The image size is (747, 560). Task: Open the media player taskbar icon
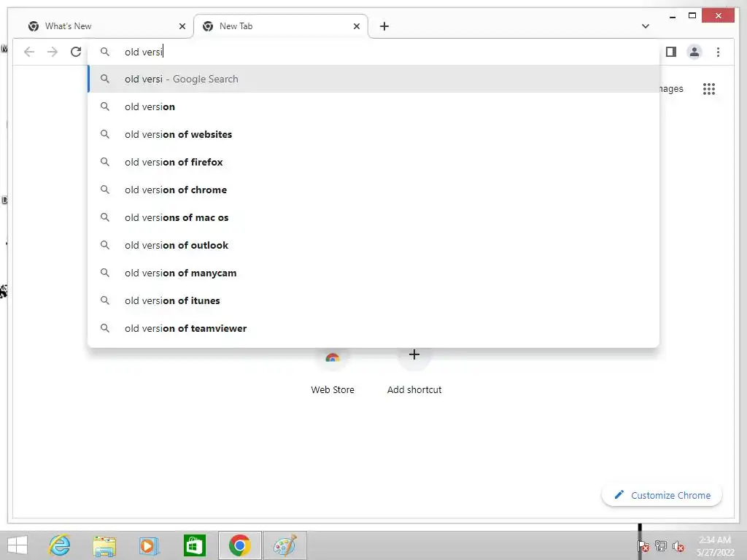[x=149, y=545]
